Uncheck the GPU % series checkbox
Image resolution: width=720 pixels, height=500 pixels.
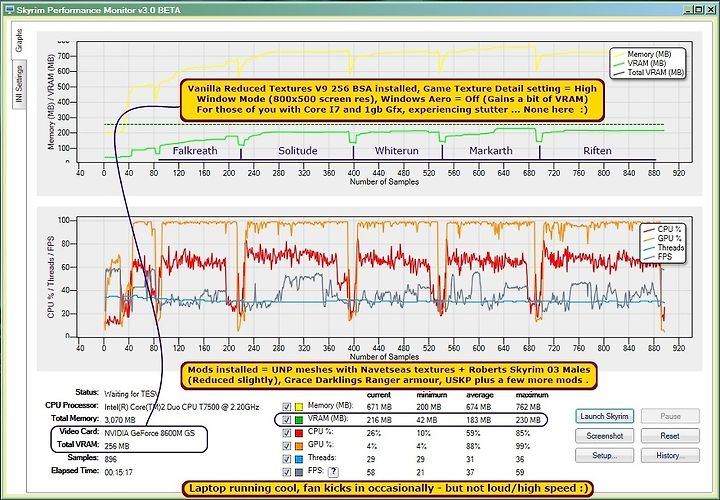[287, 445]
